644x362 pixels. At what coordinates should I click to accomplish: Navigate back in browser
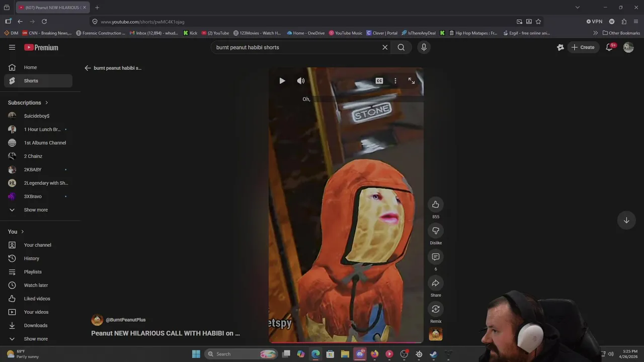[x=20, y=22]
